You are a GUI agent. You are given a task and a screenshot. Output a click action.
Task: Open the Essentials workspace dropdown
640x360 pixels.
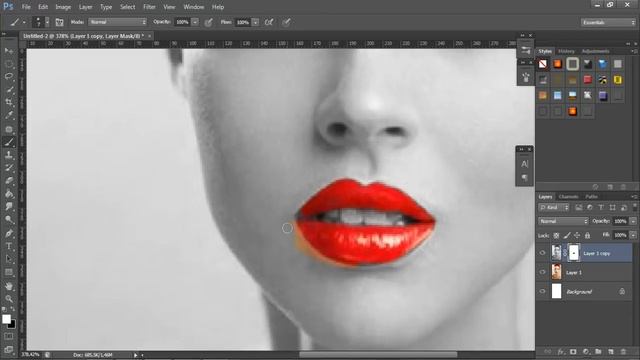click(x=608, y=22)
